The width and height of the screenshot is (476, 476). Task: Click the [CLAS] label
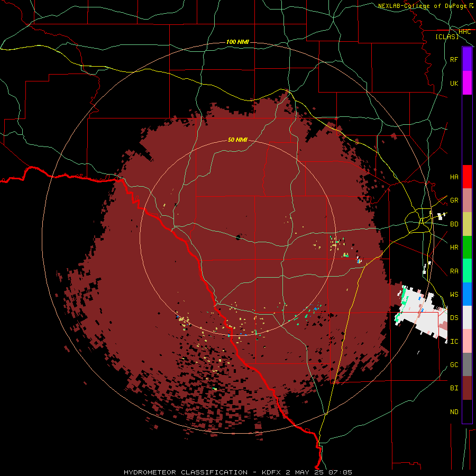pyautogui.click(x=447, y=36)
